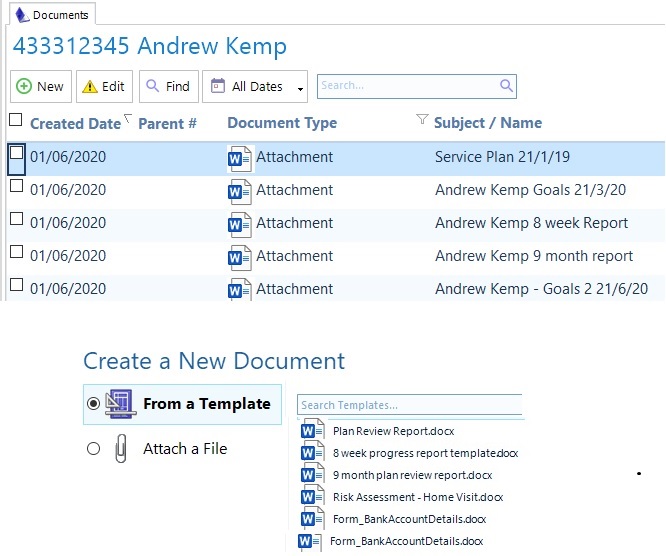Switch to the Documents tab
The image size is (666, 556).
point(52,15)
